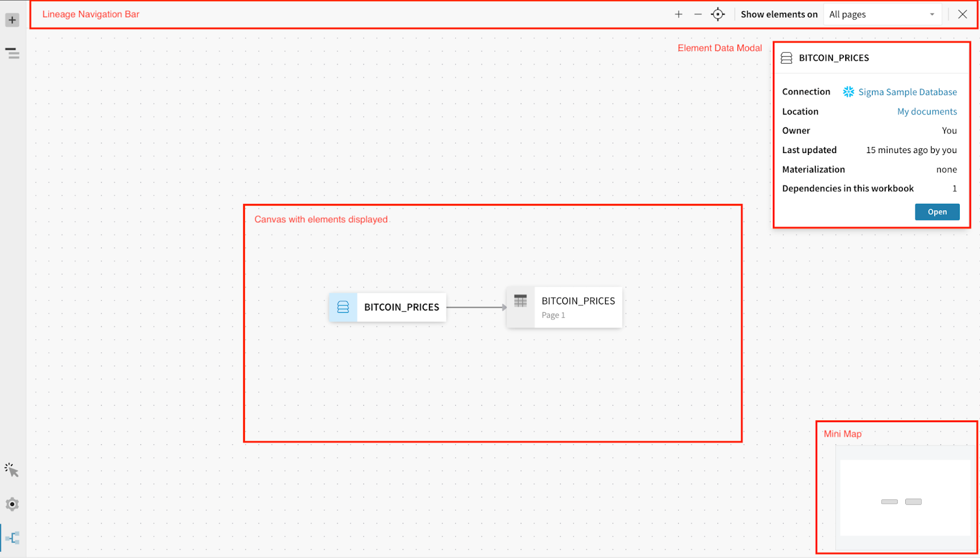Open the My documents location link
The height and width of the screenshot is (558, 980).
tap(927, 111)
